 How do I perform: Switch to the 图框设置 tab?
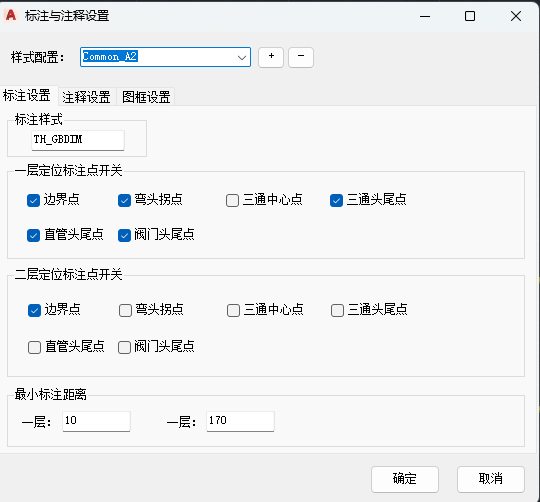146,97
